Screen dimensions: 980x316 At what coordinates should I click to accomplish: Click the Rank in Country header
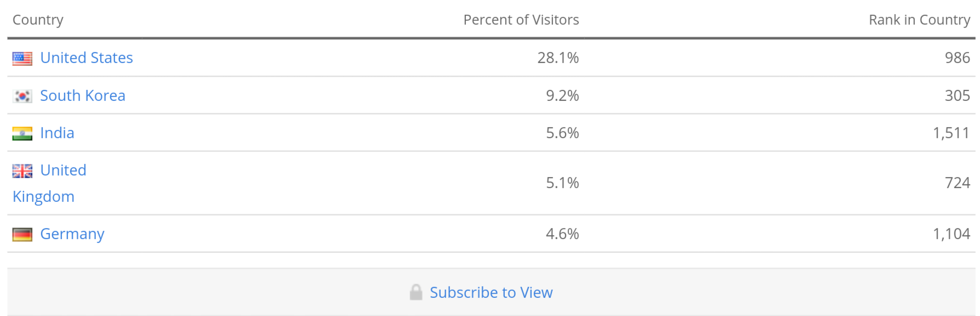pyautogui.click(x=919, y=20)
